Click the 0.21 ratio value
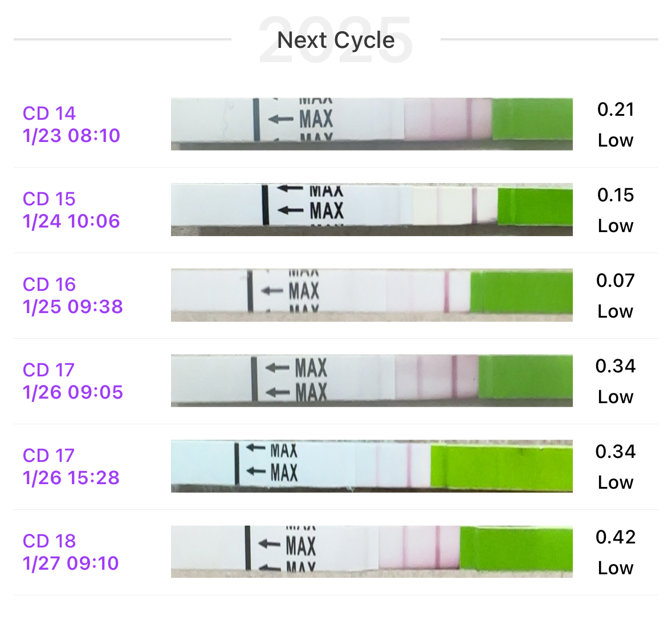The image size is (672, 629). [616, 109]
